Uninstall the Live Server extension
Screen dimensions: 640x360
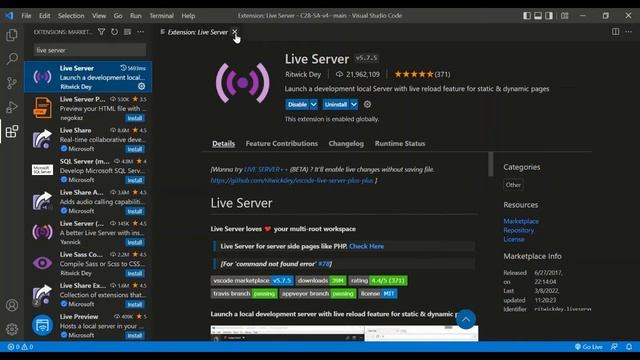point(336,104)
